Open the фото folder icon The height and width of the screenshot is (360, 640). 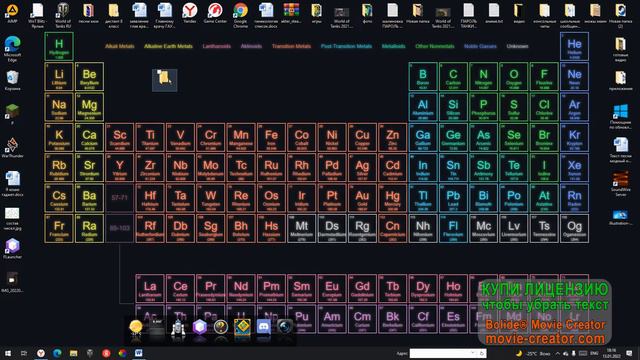tap(367, 13)
